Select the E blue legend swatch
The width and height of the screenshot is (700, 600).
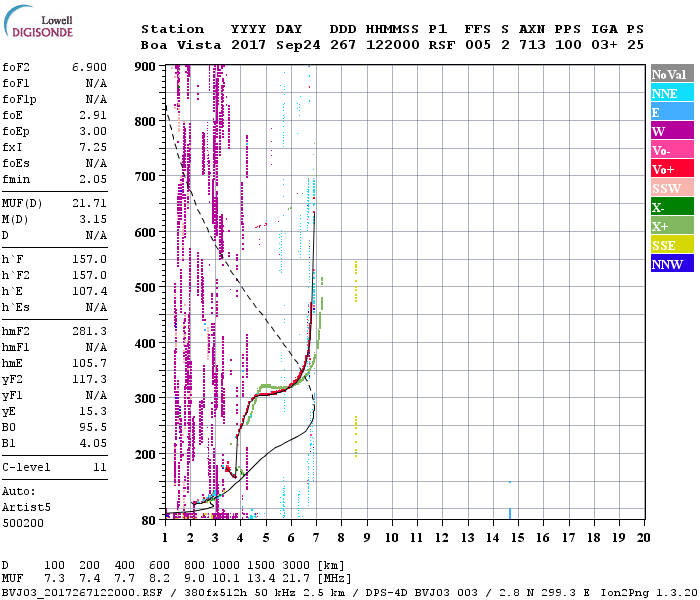click(x=672, y=112)
